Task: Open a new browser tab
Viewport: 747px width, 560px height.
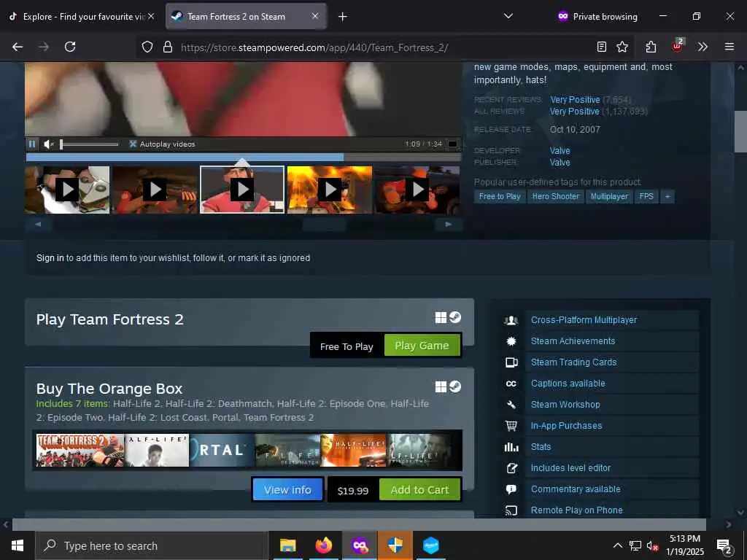Action: [343, 17]
